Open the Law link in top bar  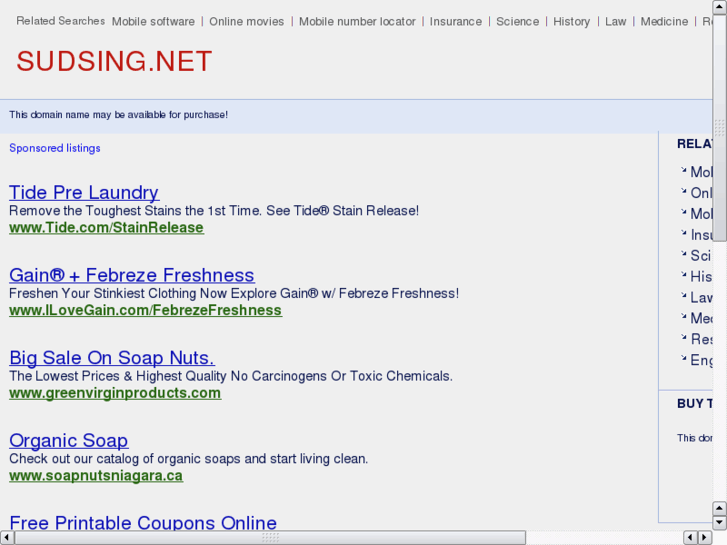click(x=616, y=22)
